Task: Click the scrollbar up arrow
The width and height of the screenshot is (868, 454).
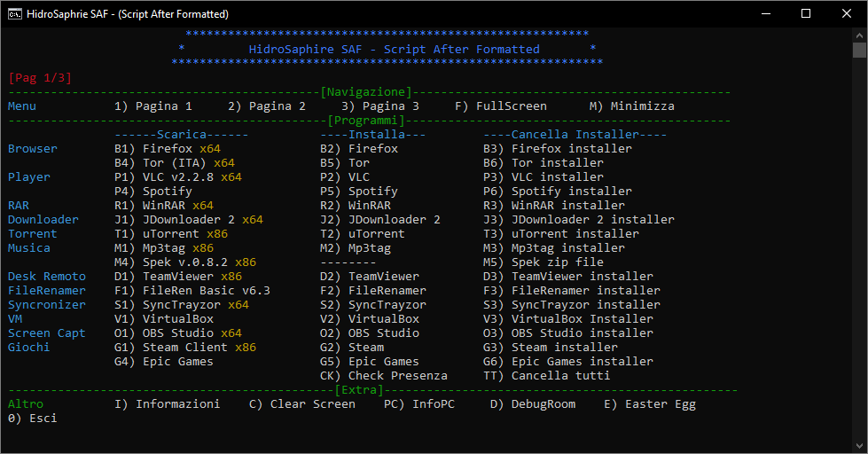Action: click(x=859, y=35)
